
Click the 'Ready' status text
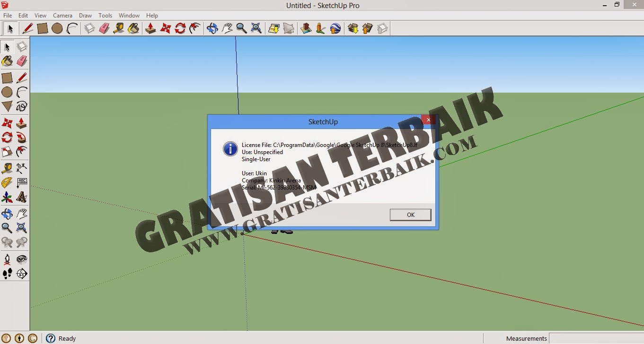coord(67,338)
